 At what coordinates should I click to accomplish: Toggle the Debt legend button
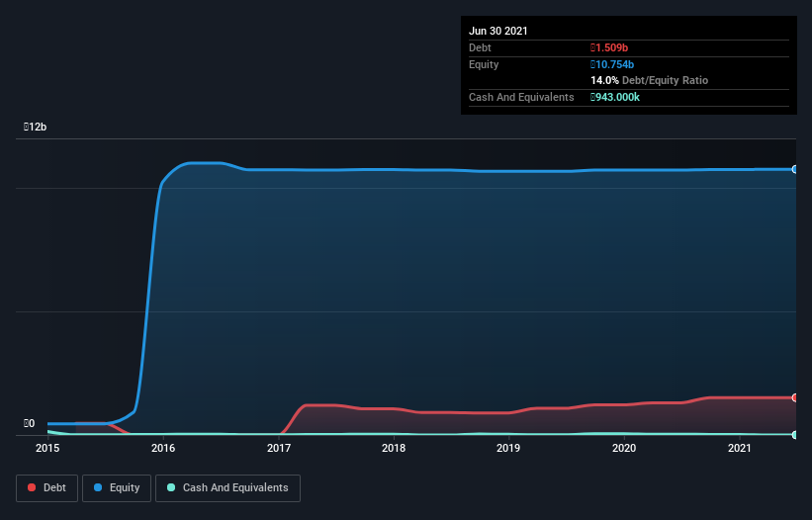(x=46, y=488)
